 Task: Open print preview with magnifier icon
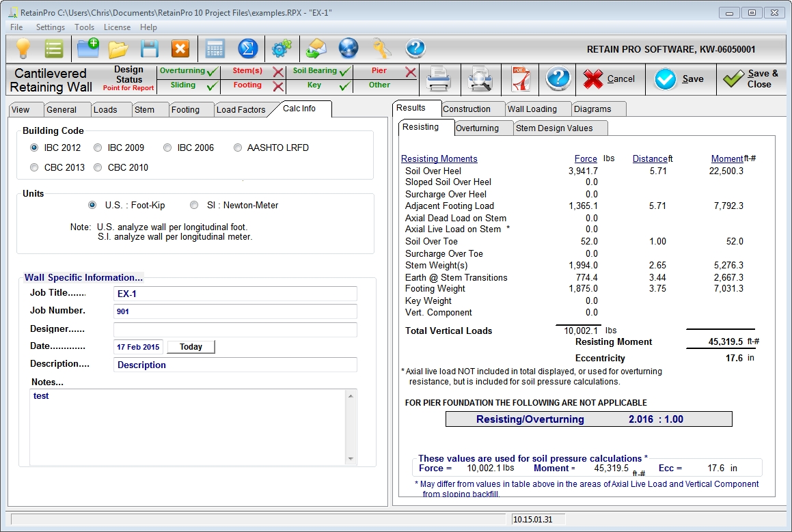pyautogui.click(x=480, y=79)
